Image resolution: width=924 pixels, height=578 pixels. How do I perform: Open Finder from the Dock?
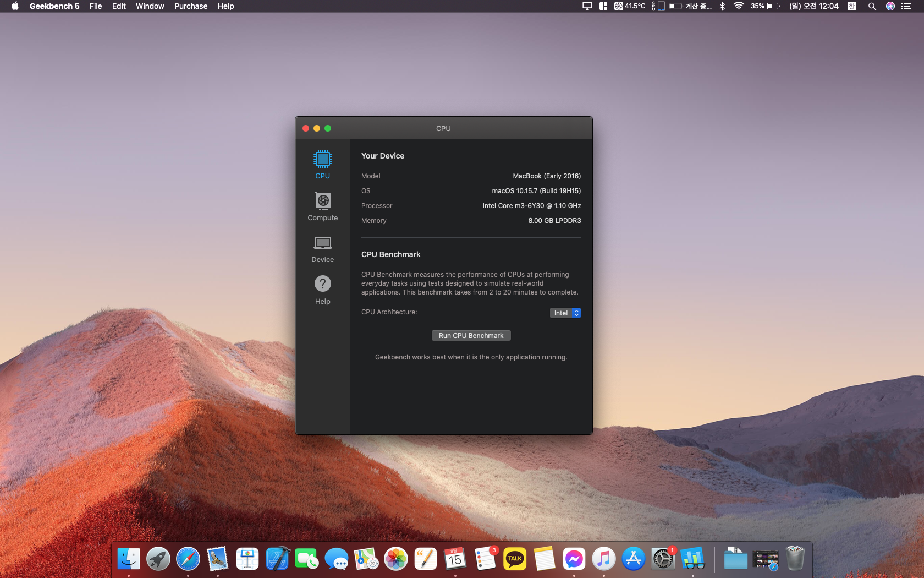point(129,559)
